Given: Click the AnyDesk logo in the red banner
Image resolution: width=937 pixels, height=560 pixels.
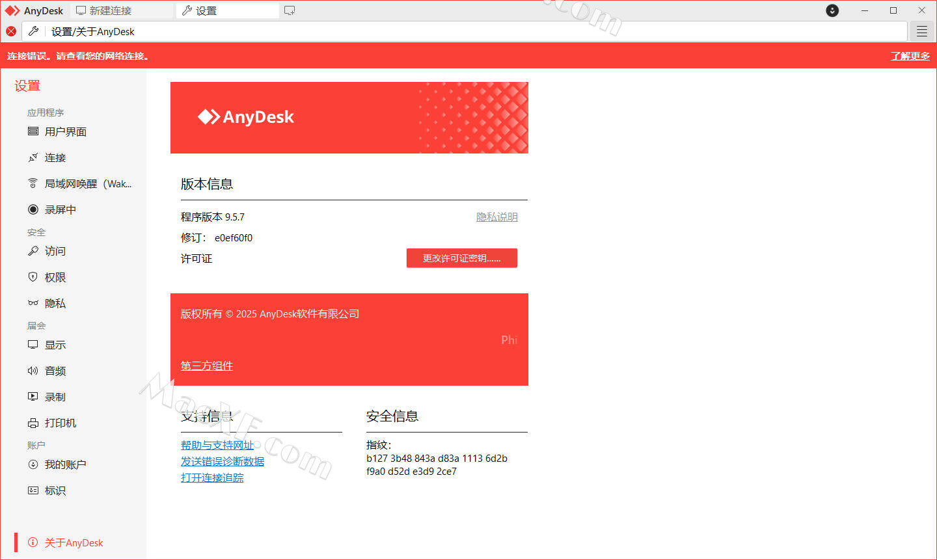Looking at the screenshot, I should pos(246,117).
